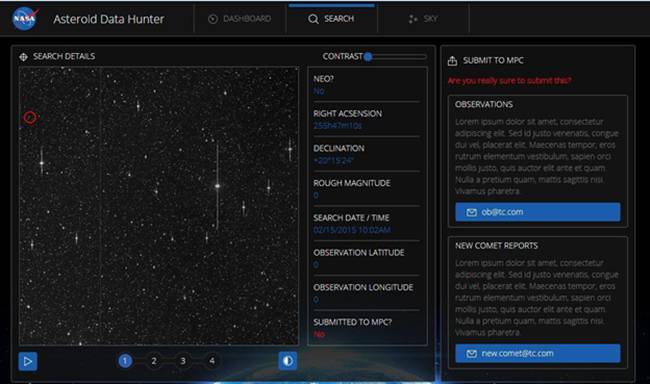Email report to new.comet@tc.com
Image resolution: width=650 pixels, height=384 pixels.
(538, 353)
